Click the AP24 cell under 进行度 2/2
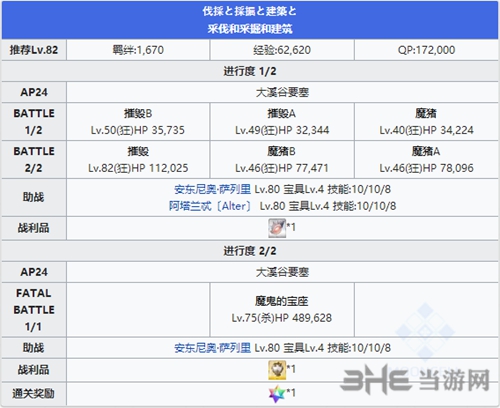This screenshot has height=408, width=500. click(x=34, y=272)
